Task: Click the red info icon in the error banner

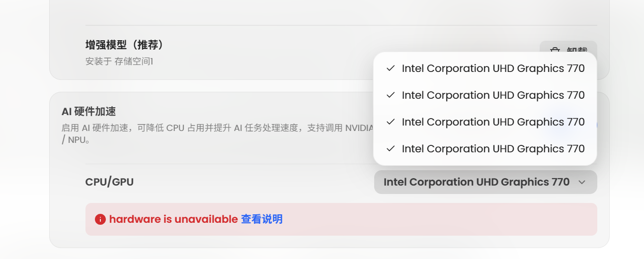Action: pos(100,219)
